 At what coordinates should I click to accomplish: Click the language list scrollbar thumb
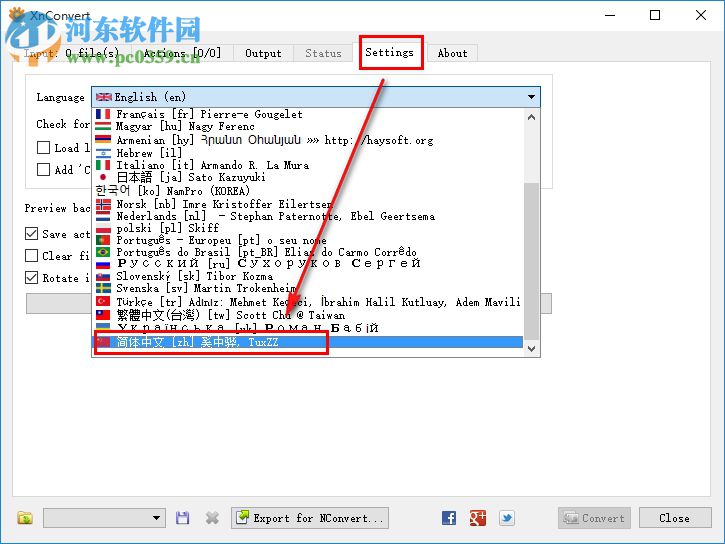(532, 260)
